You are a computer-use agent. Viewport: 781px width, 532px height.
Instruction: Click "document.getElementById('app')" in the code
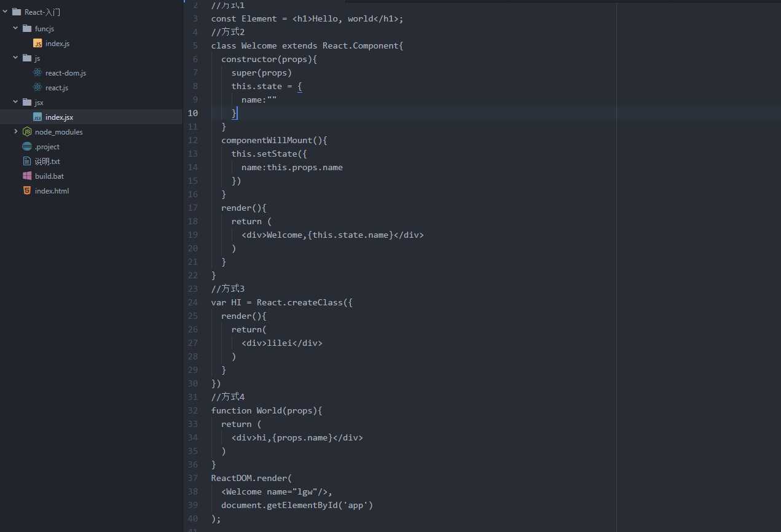pyautogui.click(x=297, y=505)
